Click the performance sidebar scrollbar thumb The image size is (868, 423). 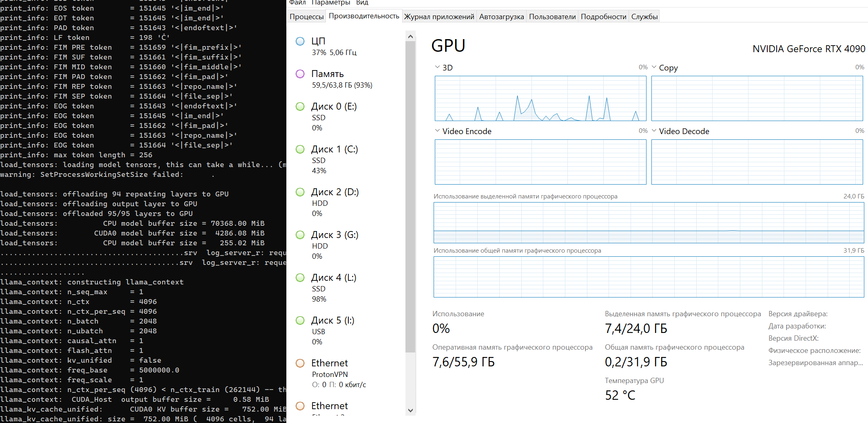pyautogui.click(x=411, y=196)
